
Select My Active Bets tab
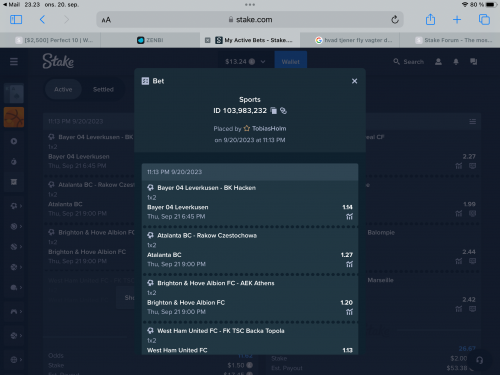click(253, 40)
